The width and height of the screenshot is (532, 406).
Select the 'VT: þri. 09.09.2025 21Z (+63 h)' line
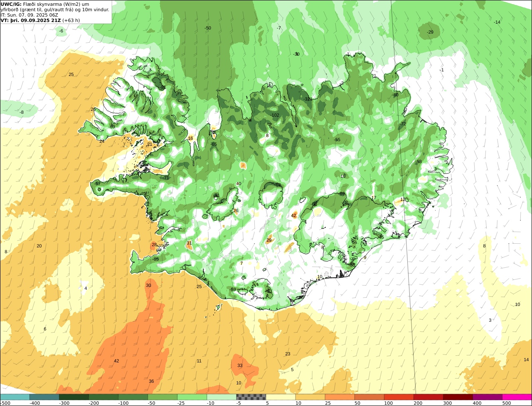[40, 20]
